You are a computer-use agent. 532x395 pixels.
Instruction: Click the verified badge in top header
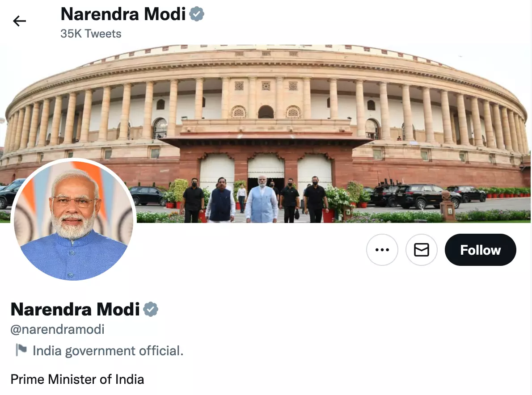(197, 14)
